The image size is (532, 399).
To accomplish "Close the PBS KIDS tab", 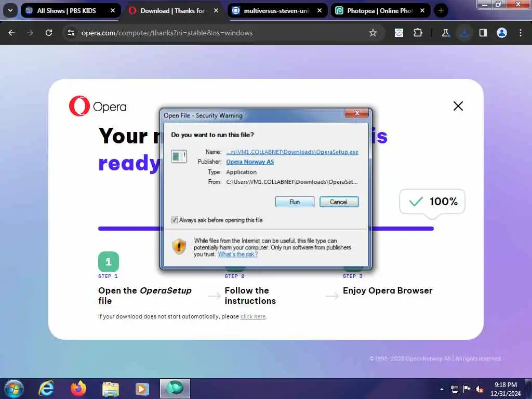I will click(x=113, y=10).
